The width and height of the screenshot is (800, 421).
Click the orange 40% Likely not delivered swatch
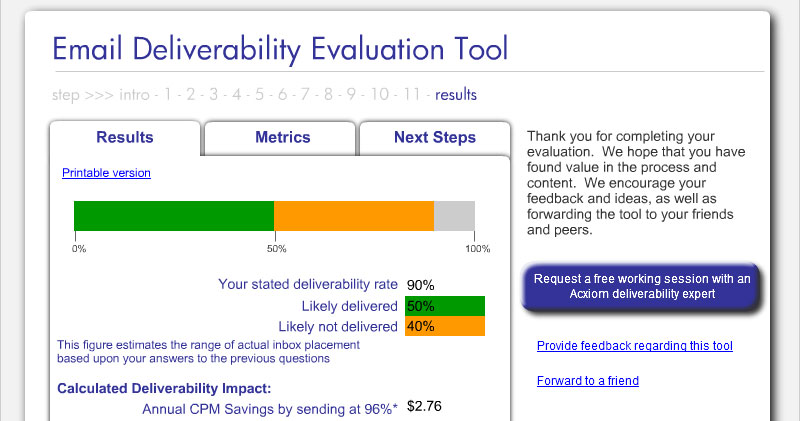tap(445, 326)
